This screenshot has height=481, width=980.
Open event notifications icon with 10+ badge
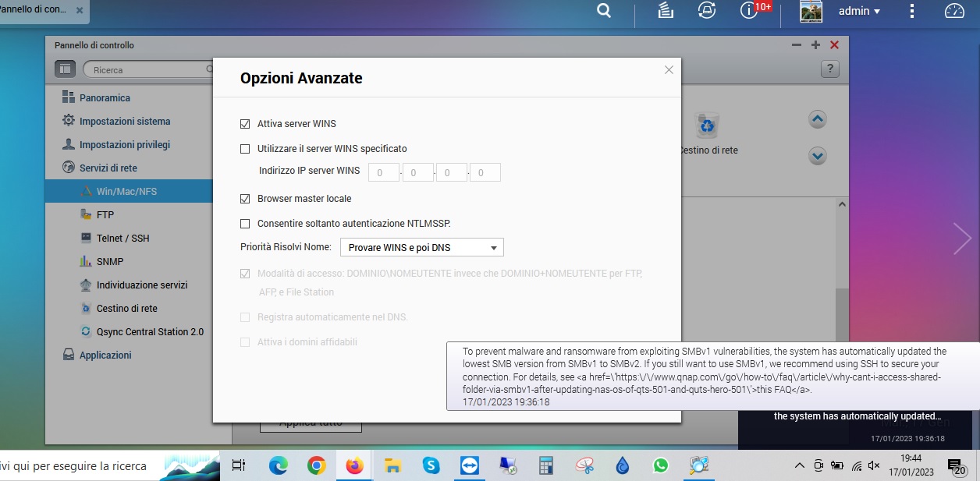coord(750,11)
